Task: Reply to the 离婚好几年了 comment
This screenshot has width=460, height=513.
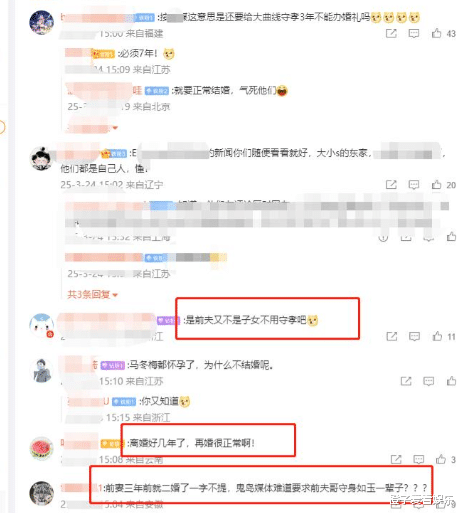Action: coord(418,460)
